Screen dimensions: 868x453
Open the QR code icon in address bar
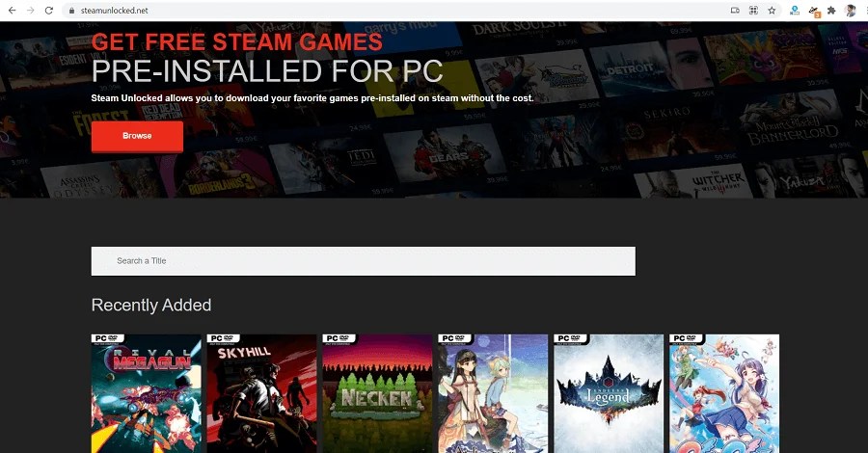pyautogui.click(x=753, y=11)
